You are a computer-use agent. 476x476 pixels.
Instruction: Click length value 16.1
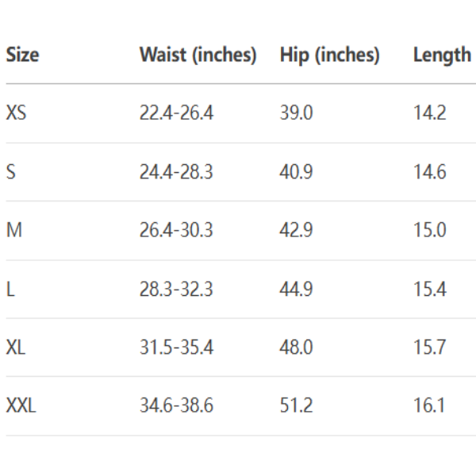(x=429, y=406)
